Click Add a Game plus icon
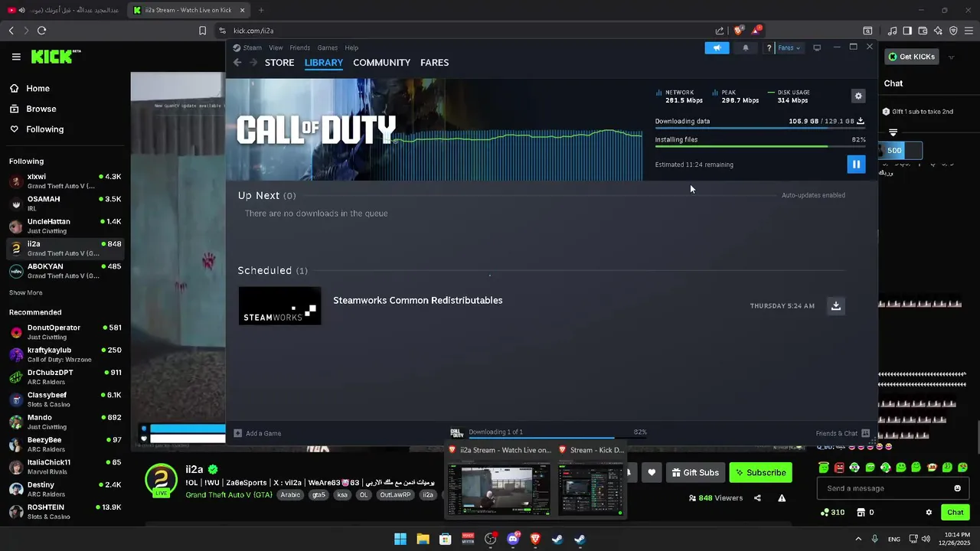The height and width of the screenshot is (551, 980). 237,433
